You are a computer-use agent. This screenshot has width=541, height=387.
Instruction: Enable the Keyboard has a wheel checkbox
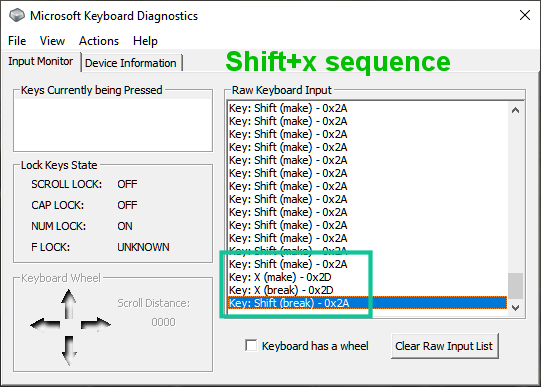coord(251,345)
